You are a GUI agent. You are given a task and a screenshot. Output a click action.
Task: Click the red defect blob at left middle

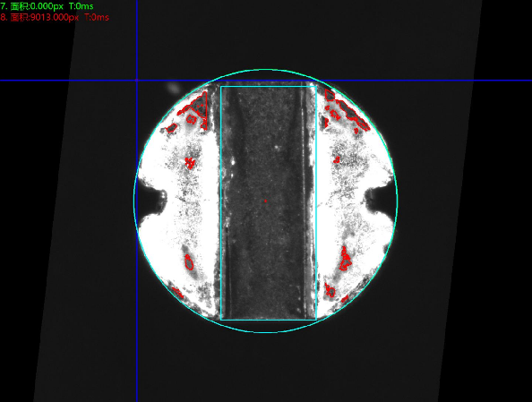coord(190,163)
